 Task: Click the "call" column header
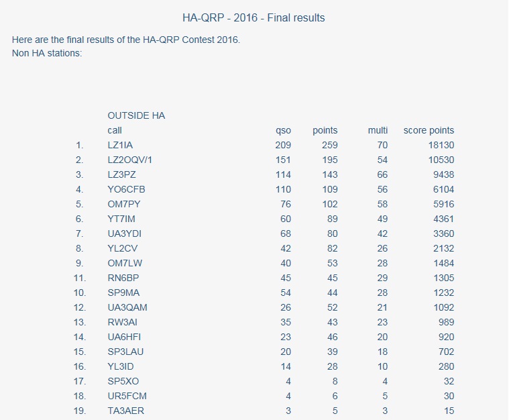115,130
